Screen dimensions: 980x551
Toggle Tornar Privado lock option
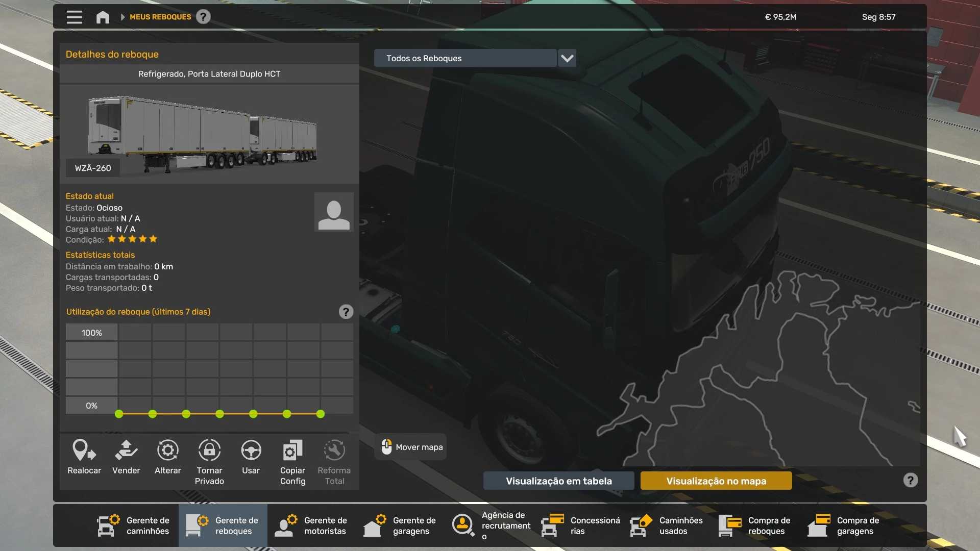pos(209,451)
